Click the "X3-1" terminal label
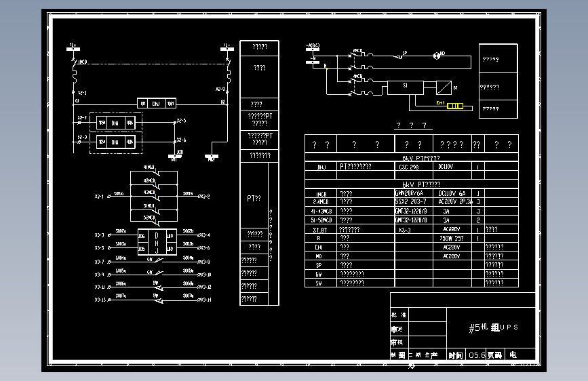 tap(99, 197)
